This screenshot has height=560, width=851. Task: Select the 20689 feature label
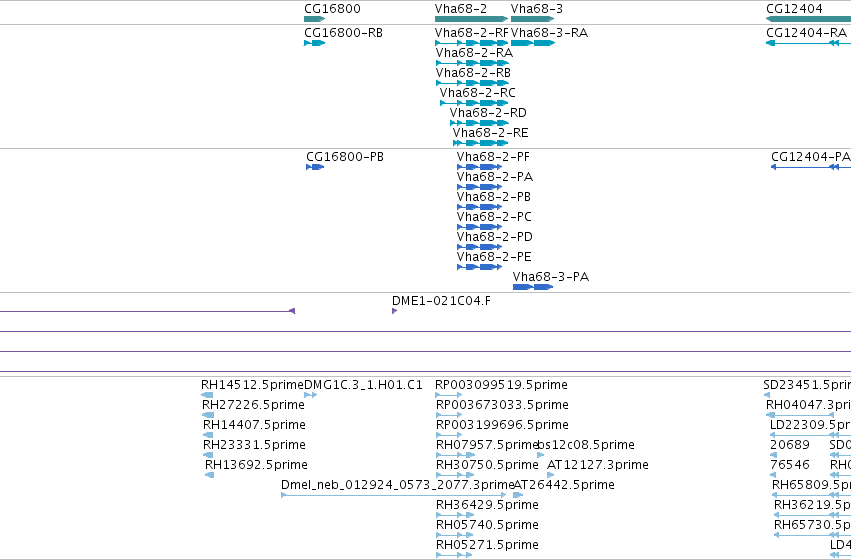pos(790,446)
